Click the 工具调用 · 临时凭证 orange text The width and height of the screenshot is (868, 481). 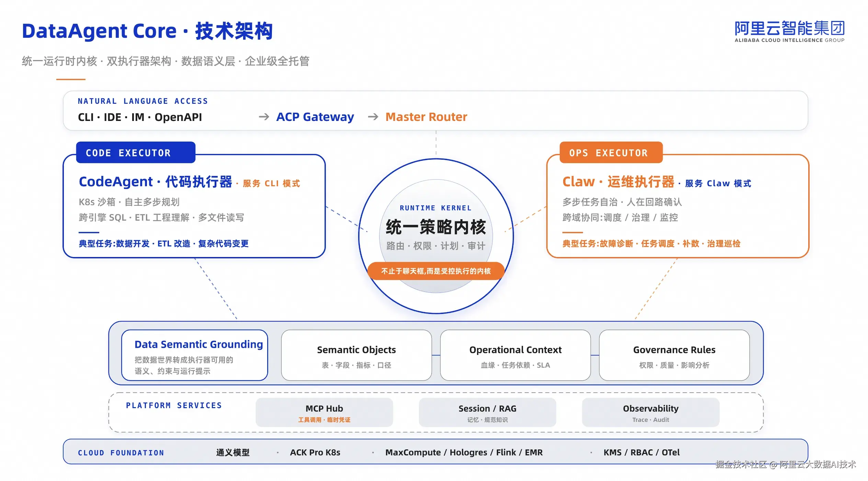click(324, 420)
